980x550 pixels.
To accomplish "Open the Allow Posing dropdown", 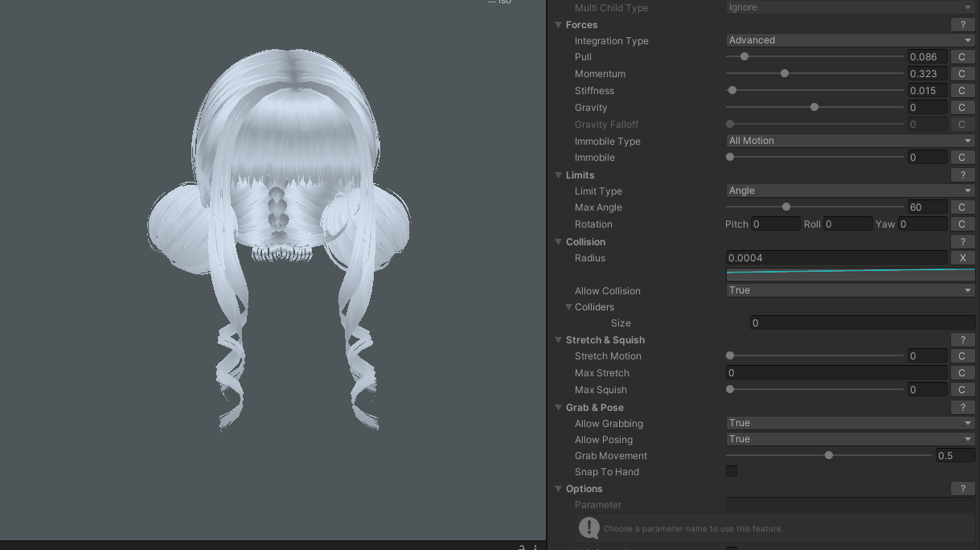I will pos(851,439).
